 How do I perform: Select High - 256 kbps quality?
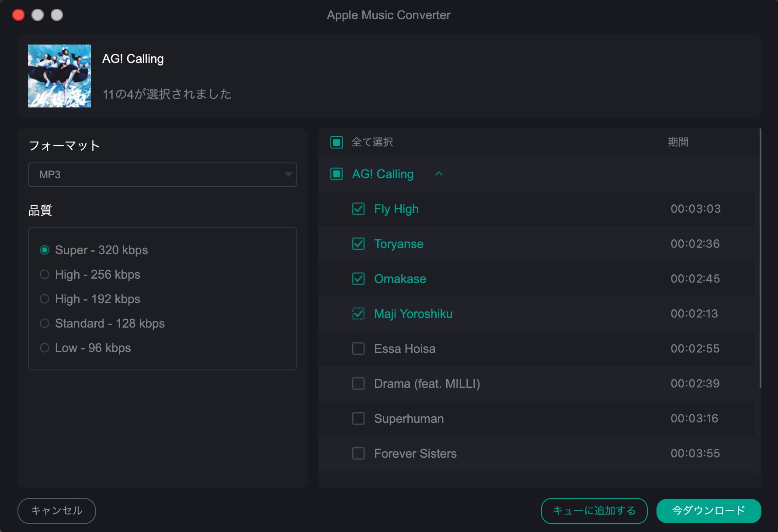pyautogui.click(x=44, y=274)
